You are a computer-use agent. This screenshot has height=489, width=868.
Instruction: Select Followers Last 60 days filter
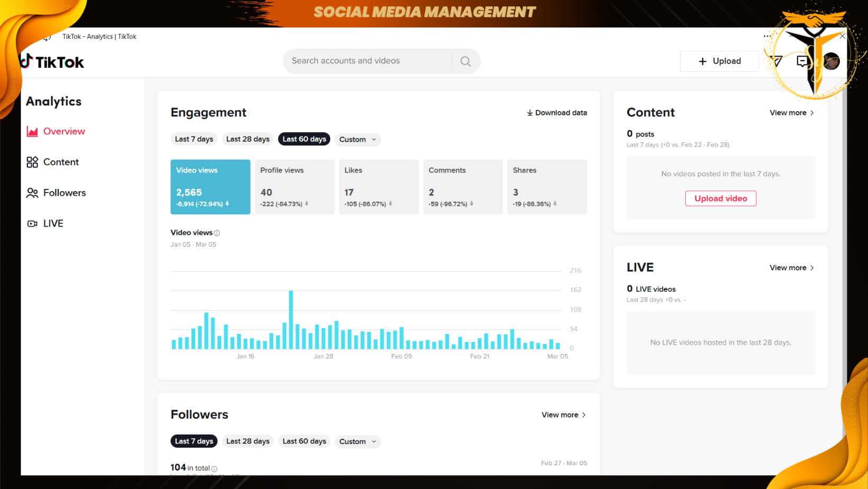point(304,441)
